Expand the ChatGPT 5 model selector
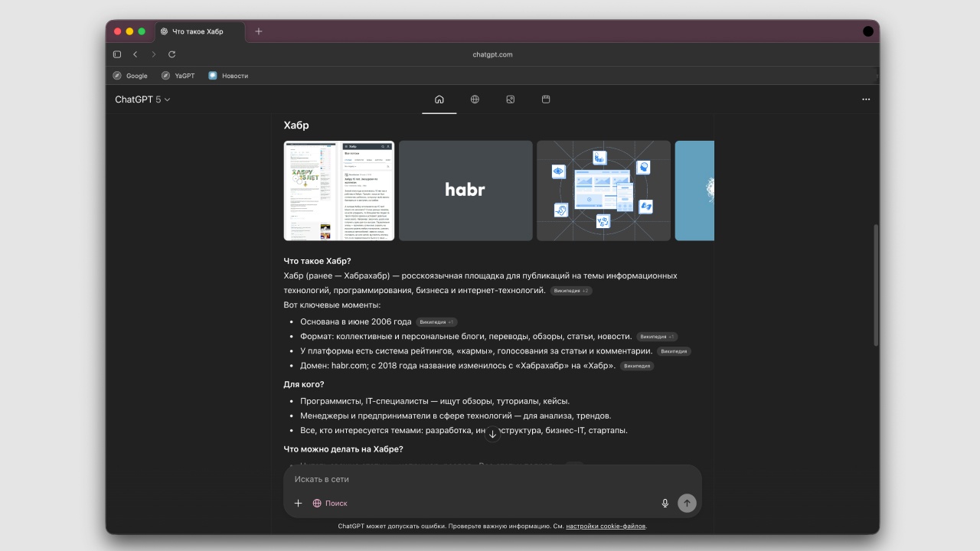The image size is (980, 551). click(x=142, y=99)
